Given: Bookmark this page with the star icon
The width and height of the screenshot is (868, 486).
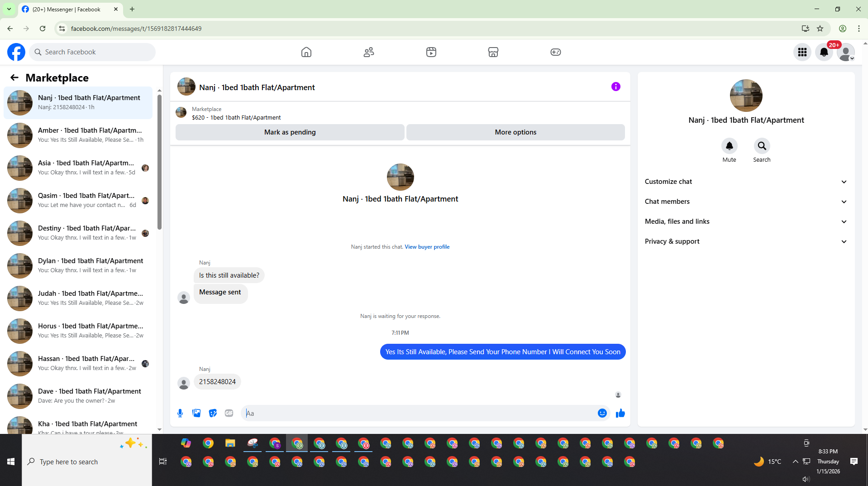Looking at the screenshot, I should point(820,29).
